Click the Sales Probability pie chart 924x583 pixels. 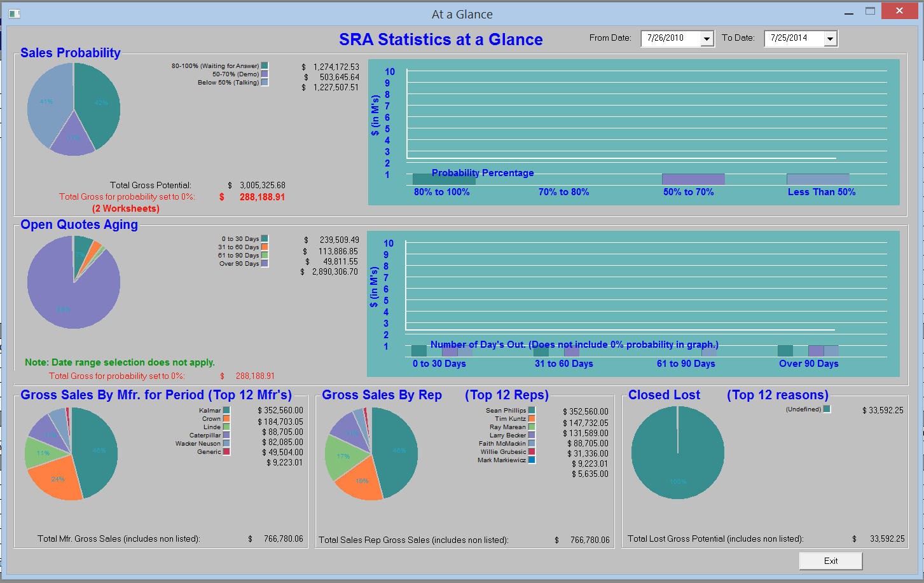click(74, 109)
